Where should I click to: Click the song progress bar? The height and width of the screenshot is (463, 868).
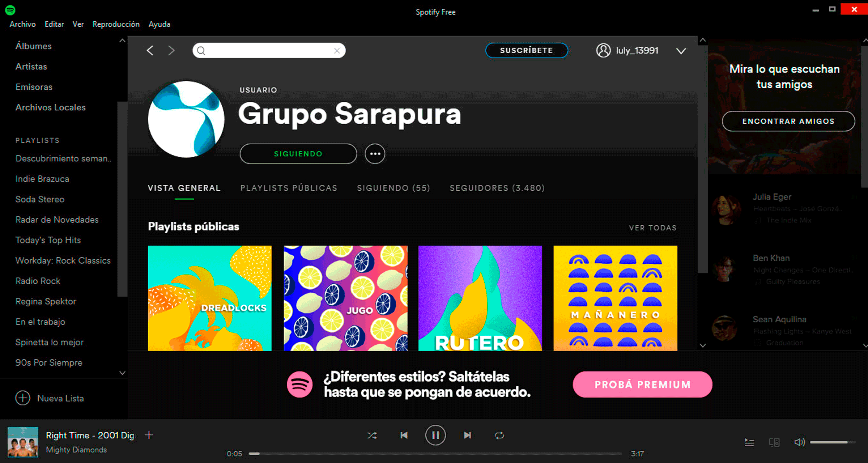pyautogui.click(x=435, y=454)
